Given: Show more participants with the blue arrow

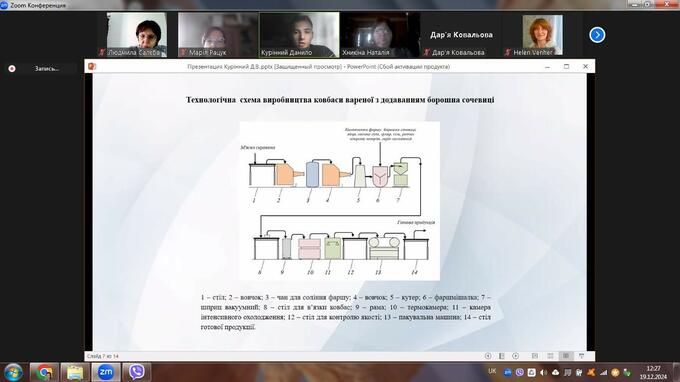Looking at the screenshot, I should coord(597,35).
